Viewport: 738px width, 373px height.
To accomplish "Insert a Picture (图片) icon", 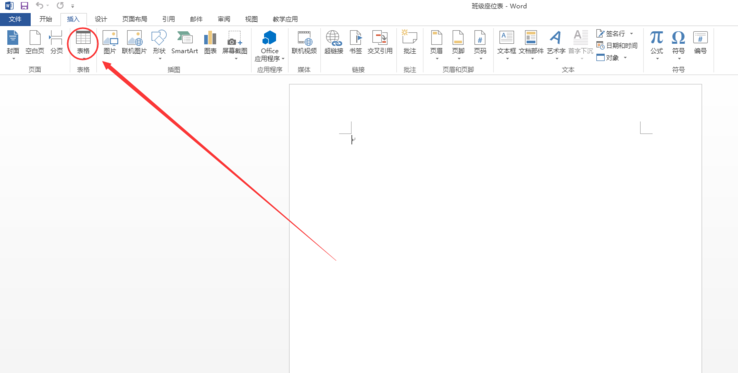I will pyautogui.click(x=110, y=43).
